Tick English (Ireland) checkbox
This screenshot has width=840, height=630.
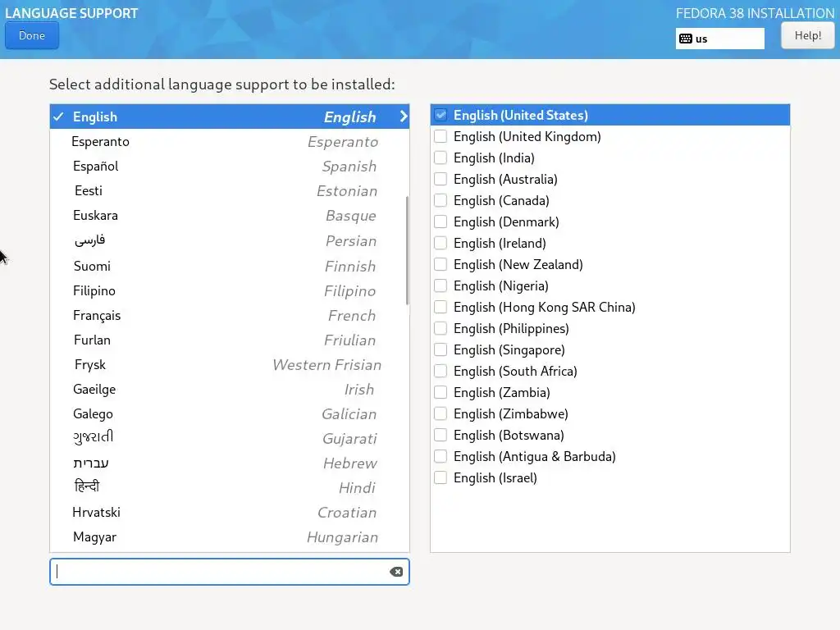pos(441,243)
